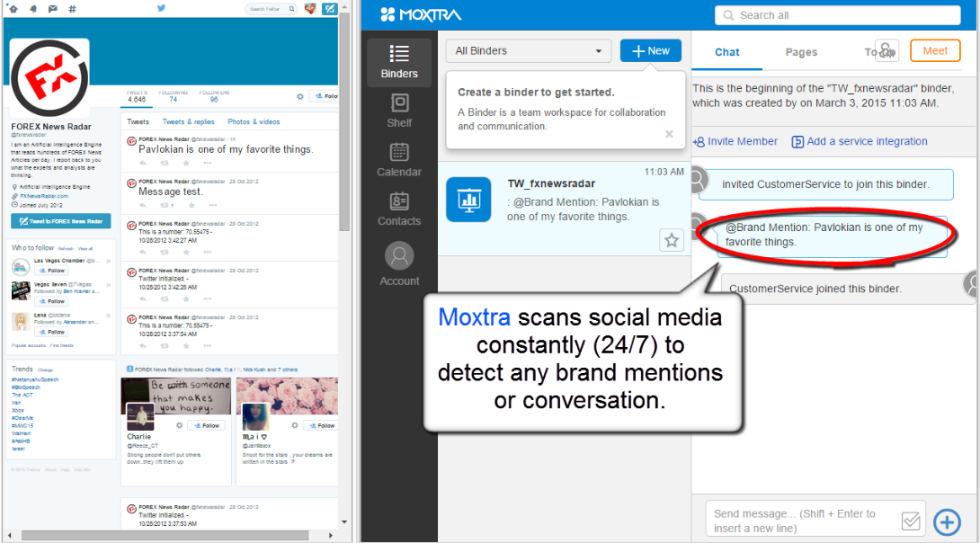Dismiss Las Vegas Chamber suggestion
The height and width of the screenshot is (543, 980).
click(x=108, y=262)
